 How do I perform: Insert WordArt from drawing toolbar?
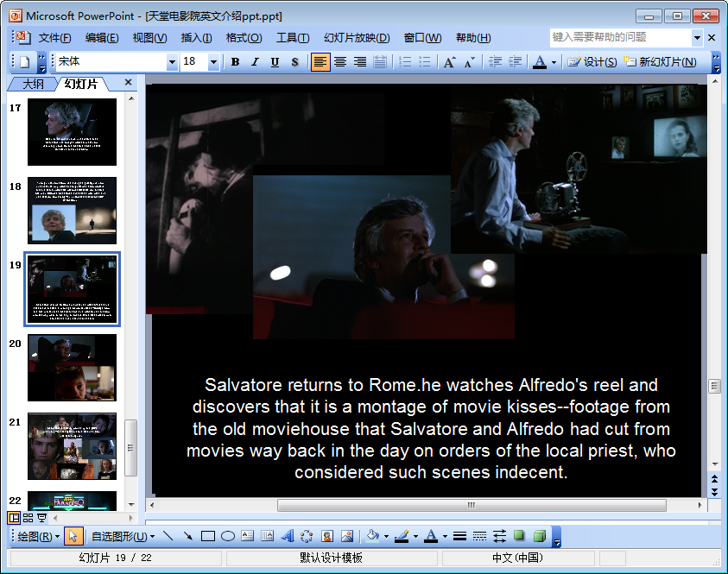288,536
